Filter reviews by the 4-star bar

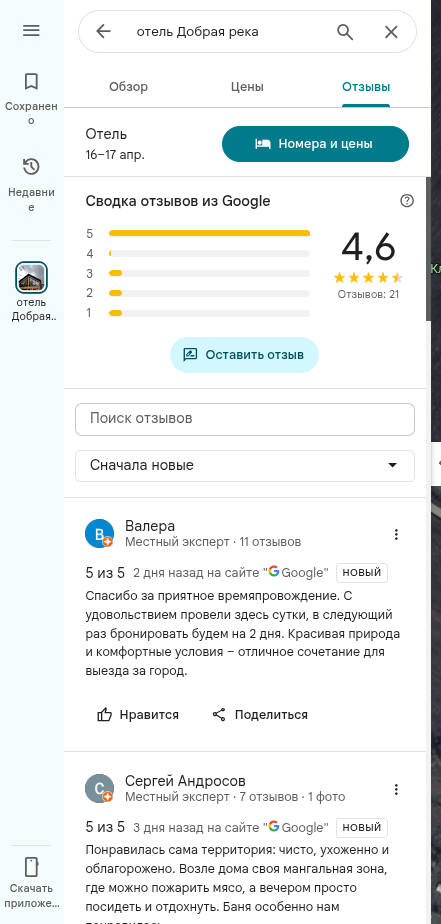[209, 253]
